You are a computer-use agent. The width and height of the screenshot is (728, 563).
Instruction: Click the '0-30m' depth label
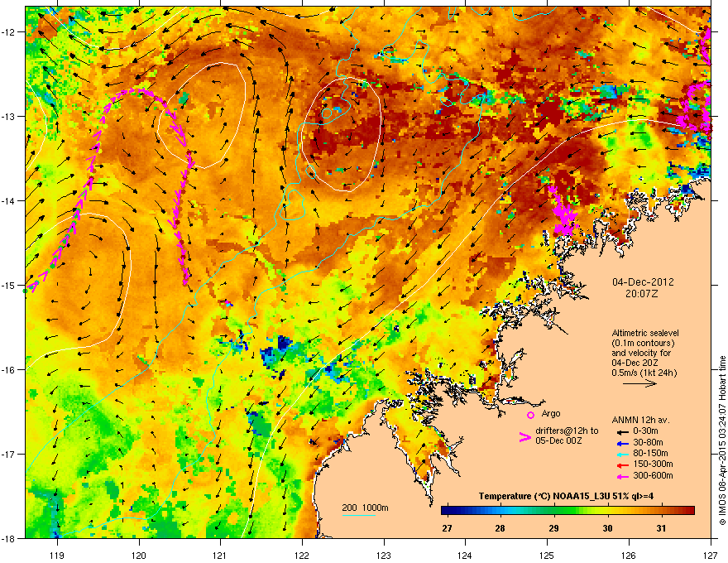click(646, 431)
